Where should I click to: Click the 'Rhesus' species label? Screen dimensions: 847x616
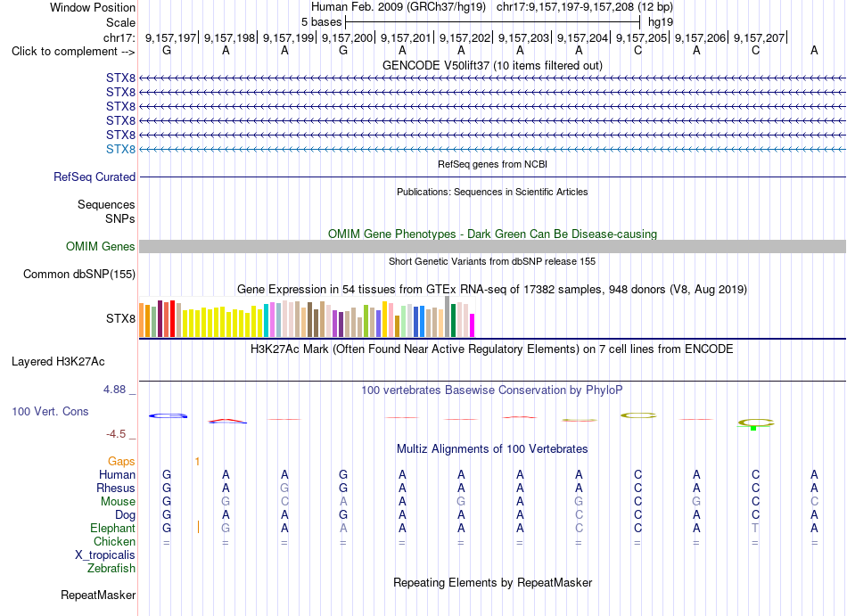[x=116, y=488]
